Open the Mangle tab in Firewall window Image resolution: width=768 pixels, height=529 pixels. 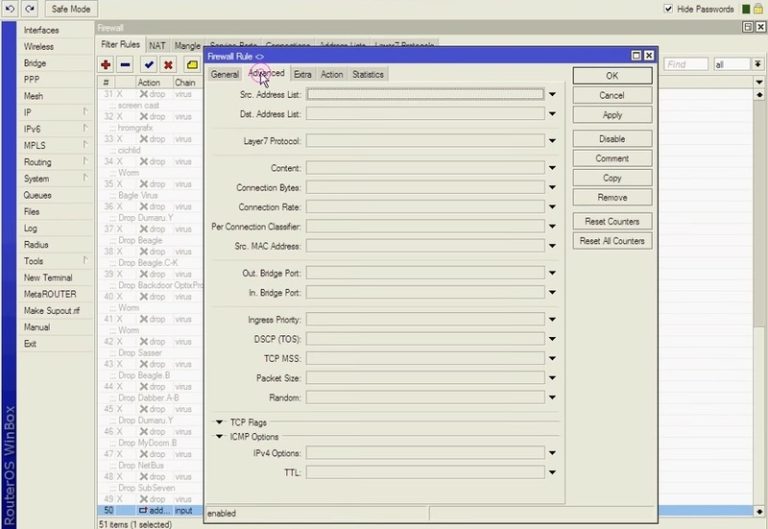click(x=188, y=46)
